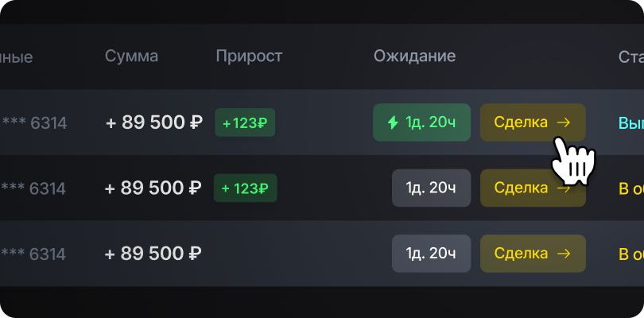
Task: Click the gray 1д. 20ч badge in second row
Action: tap(431, 188)
